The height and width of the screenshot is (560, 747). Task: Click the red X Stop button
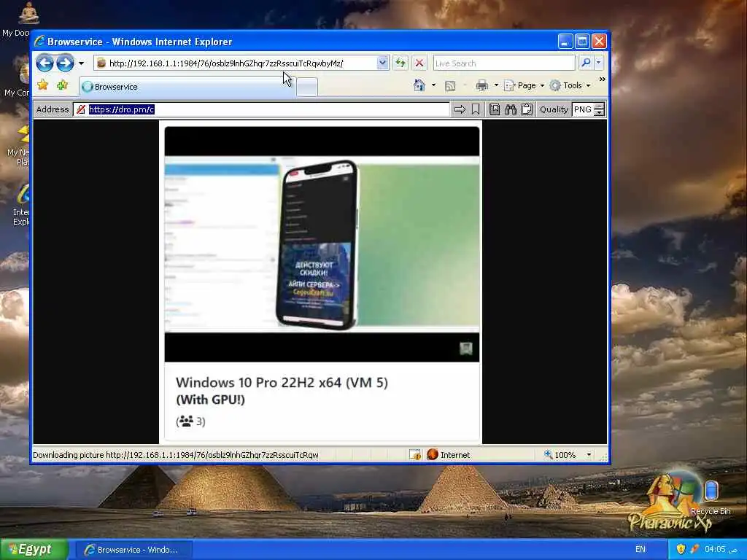point(419,63)
